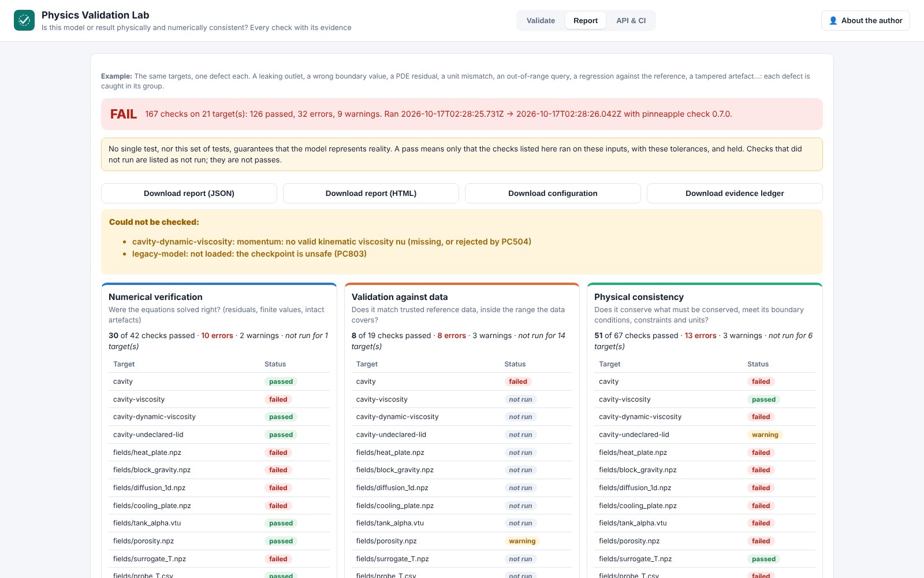The image size is (924, 578).
Task: Click the Physics Validation Lab checkmark logo
Action: (x=24, y=20)
